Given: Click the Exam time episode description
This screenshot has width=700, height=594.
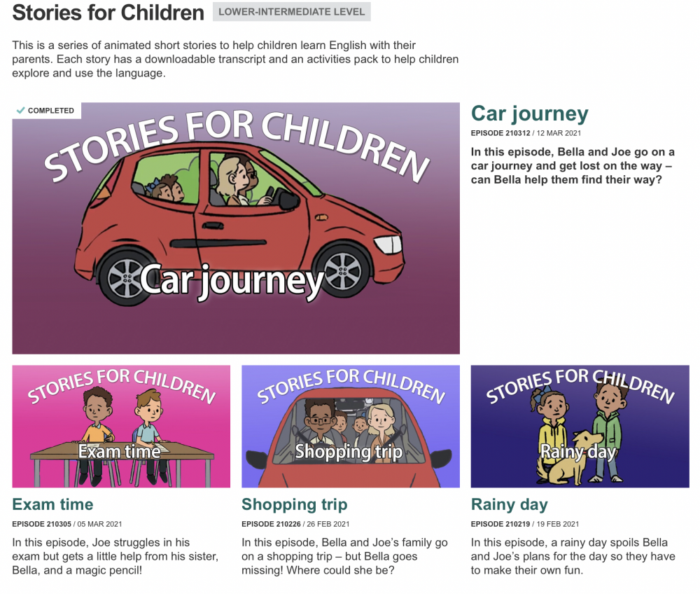Looking at the screenshot, I should click(x=115, y=556).
